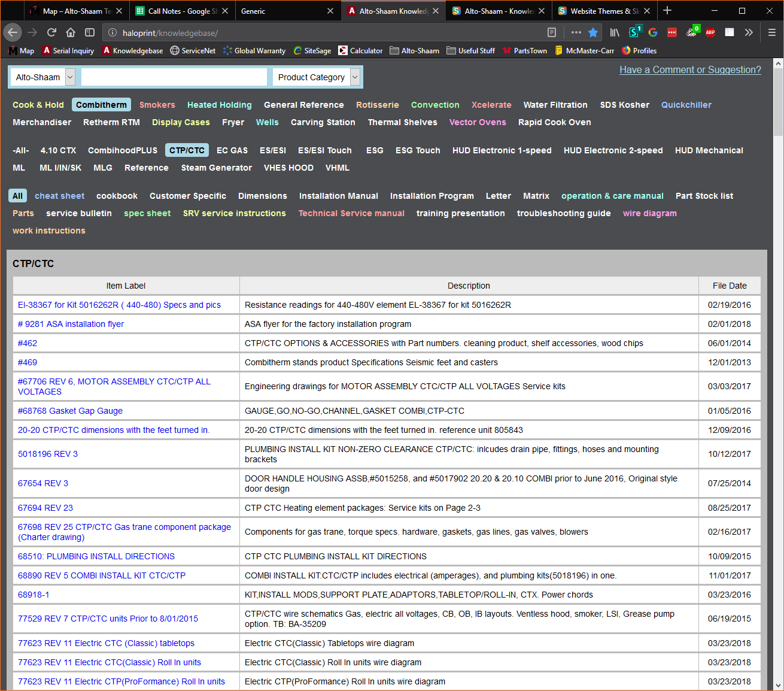Open Adblock Plus extension icon

tap(710, 32)
